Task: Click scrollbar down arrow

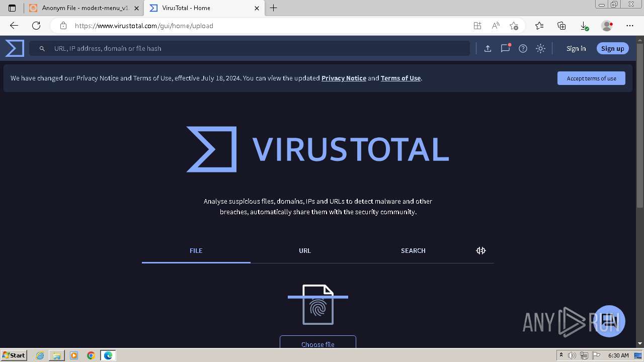Action: coord(639,344)
